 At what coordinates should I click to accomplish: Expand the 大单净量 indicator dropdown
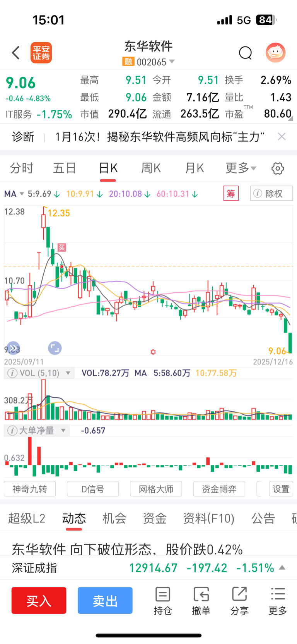pyautogui.click(x=63, y=431)
